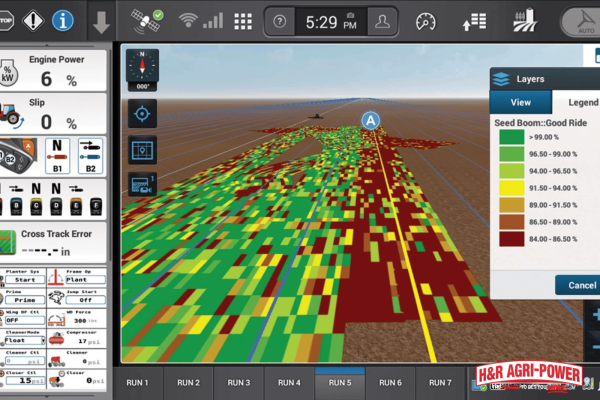Screen dimensions: 600x400
Task: Toggle the Jump Start Off button
Action: (x=85, y=300)
